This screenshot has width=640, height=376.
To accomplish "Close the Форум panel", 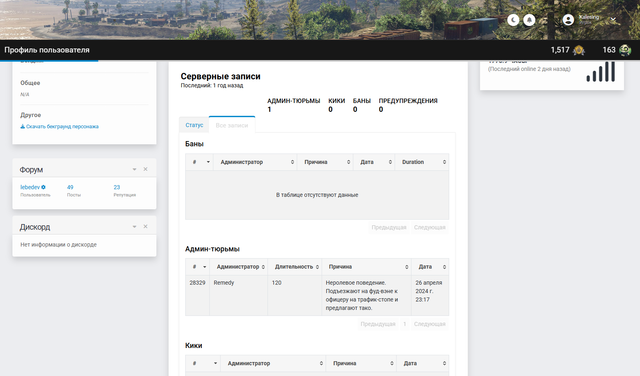I will point(145,169).
